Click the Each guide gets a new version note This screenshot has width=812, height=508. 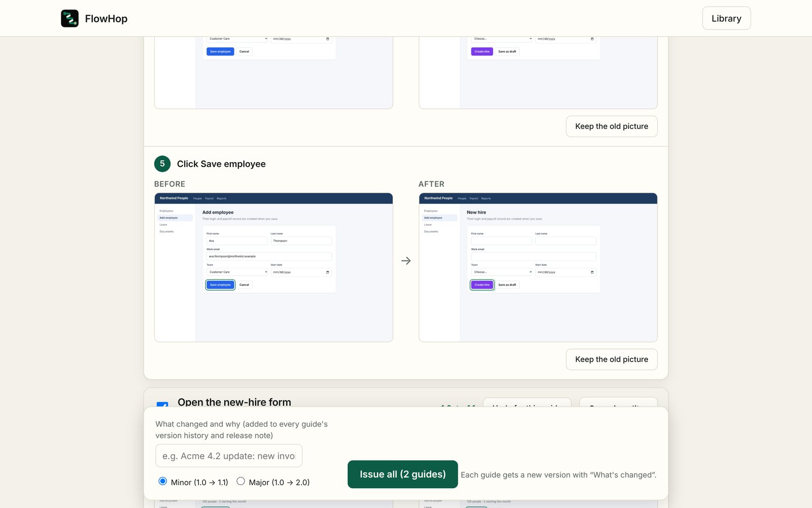point(558,475)
